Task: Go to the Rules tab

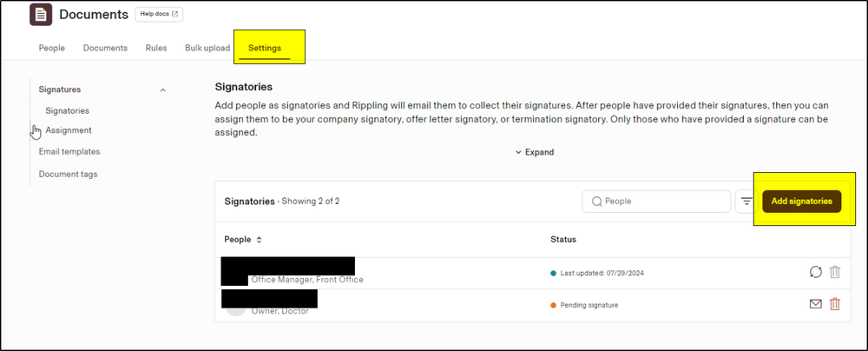Action: [156, 48]
